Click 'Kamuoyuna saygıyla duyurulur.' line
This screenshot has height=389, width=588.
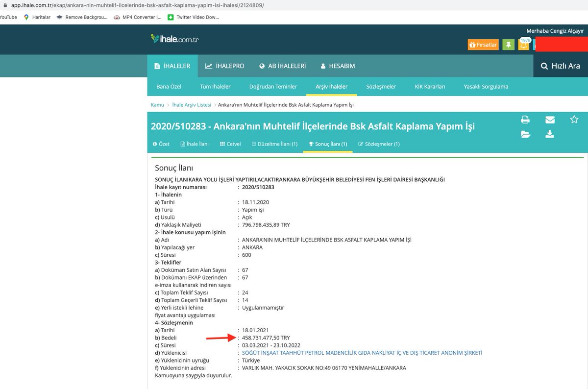pyautogui.click(x=193, y=376)
